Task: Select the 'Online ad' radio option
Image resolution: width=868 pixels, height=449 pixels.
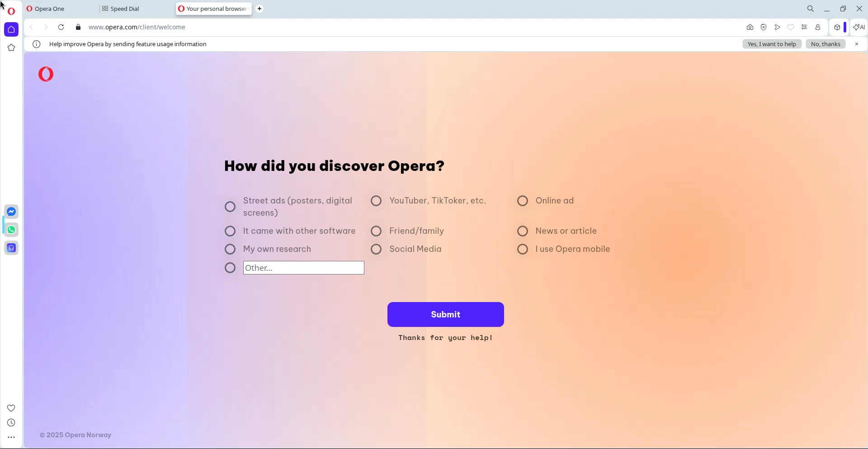Action: (522, 201)
